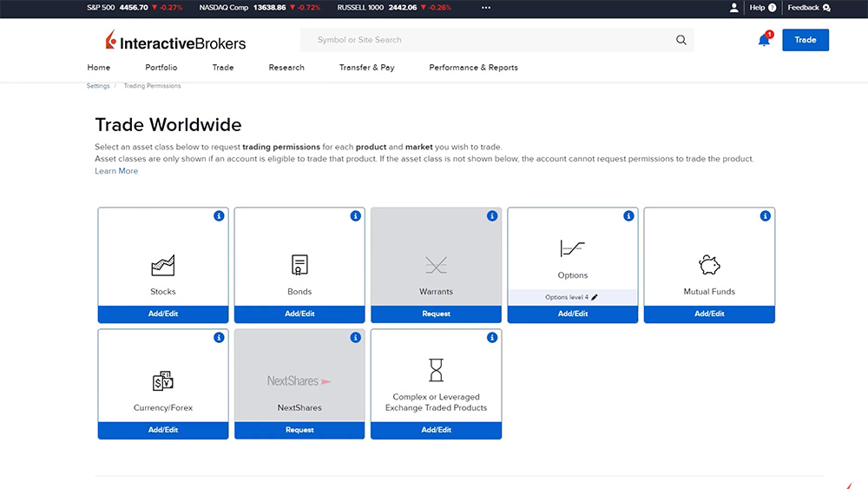
Task: Click the Currency/Forex money icon
Action: (163, 381)
